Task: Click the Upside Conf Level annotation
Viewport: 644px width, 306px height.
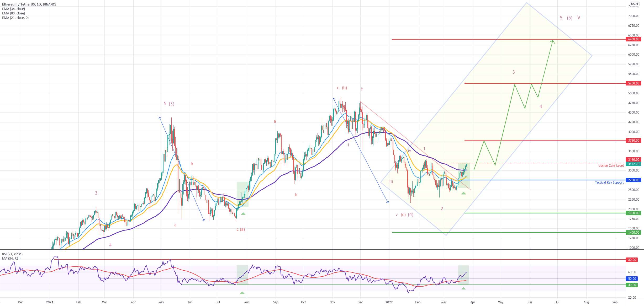Action: [611, 166]
